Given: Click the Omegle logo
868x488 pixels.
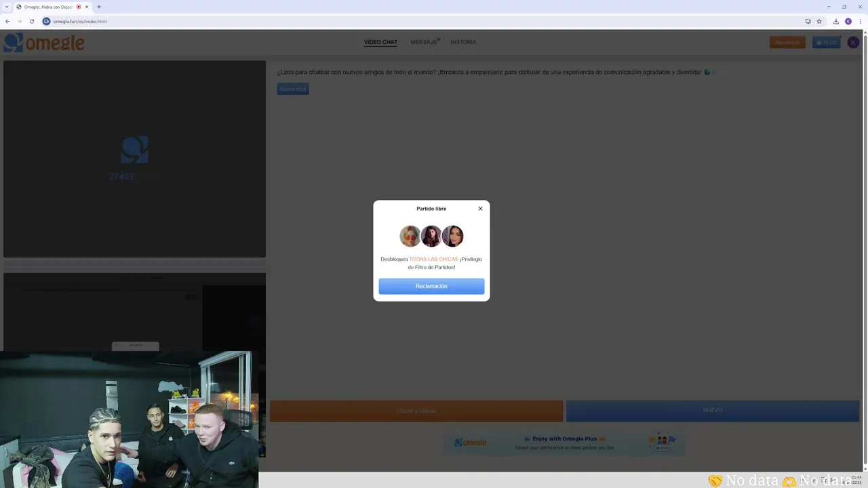Looking at the screenshot, I should click(x=44, y=43).
